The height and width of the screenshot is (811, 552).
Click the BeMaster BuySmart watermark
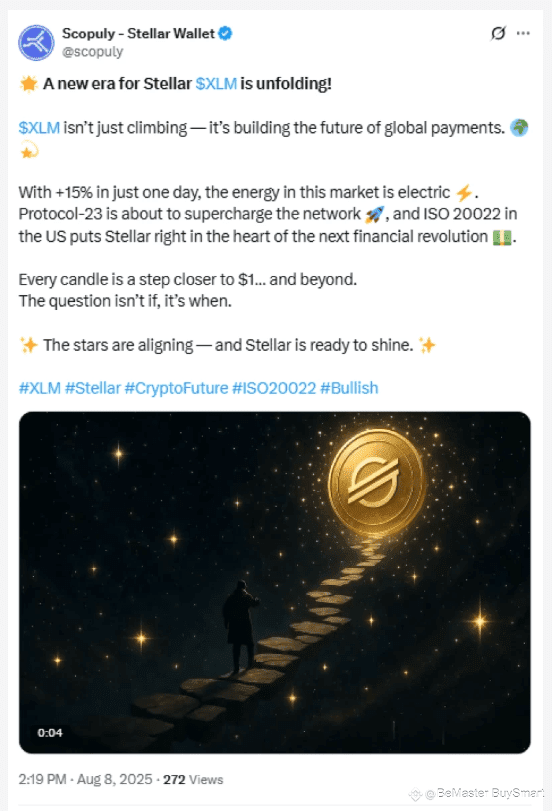476,793
